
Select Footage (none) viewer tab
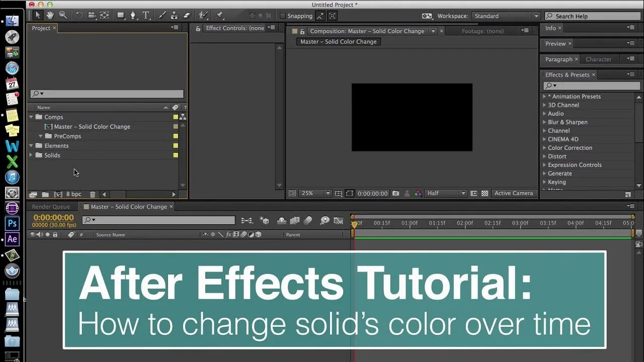click(482, 31)
